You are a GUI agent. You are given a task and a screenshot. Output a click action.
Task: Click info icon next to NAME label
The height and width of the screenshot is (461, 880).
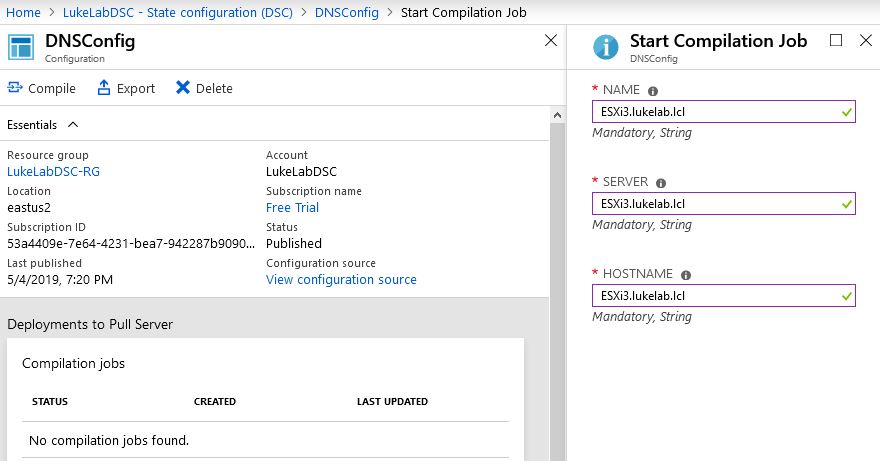pos(653,91)
